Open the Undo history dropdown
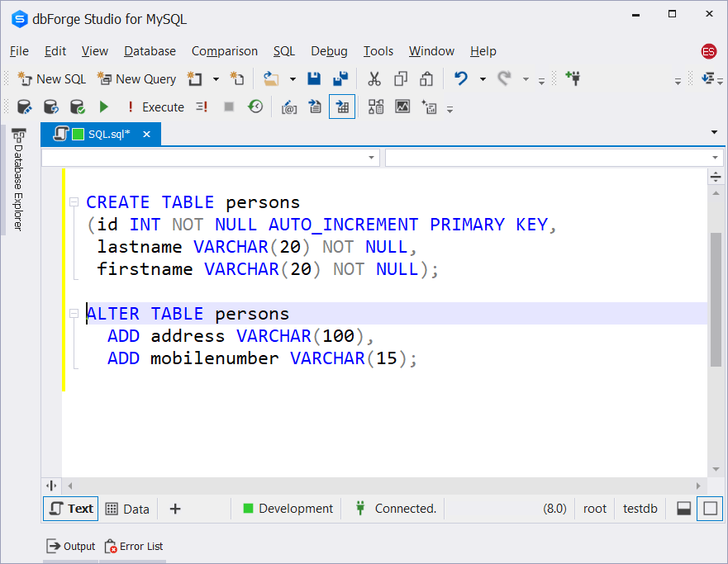This screenshot has height=564, width=728. 483,79
